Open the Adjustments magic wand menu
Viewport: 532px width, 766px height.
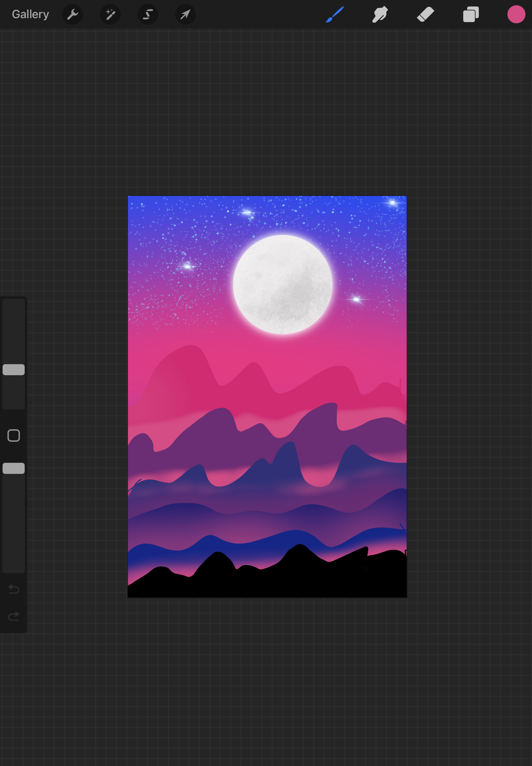coord(110,14)
